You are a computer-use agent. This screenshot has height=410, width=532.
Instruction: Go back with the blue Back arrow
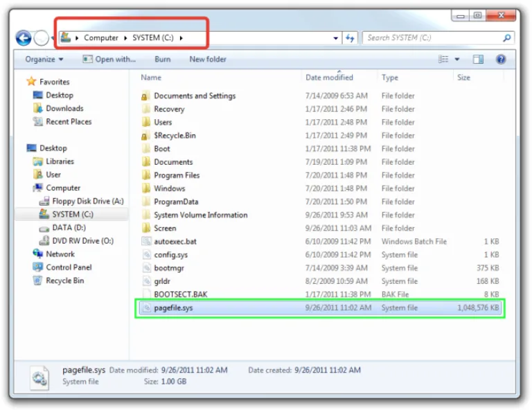click(24, 38)
